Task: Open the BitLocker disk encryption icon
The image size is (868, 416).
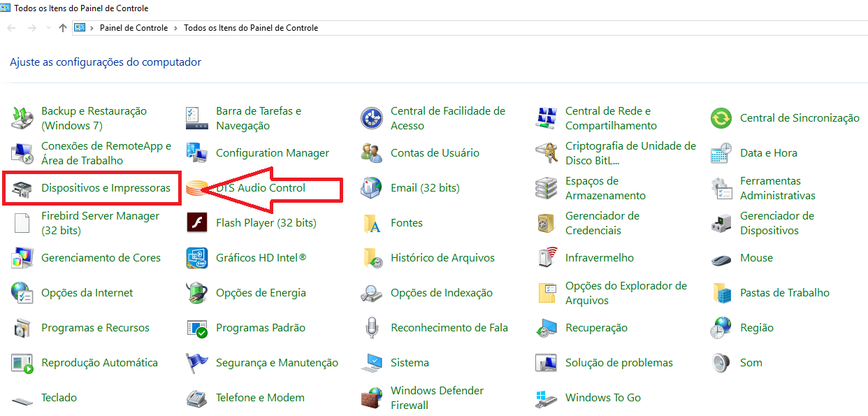Action: [x=546, y=153]
